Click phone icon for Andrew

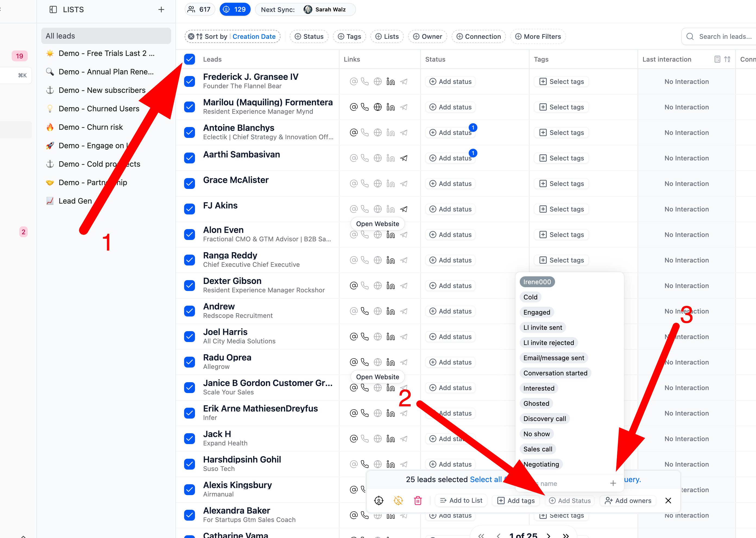coord(365,311)
